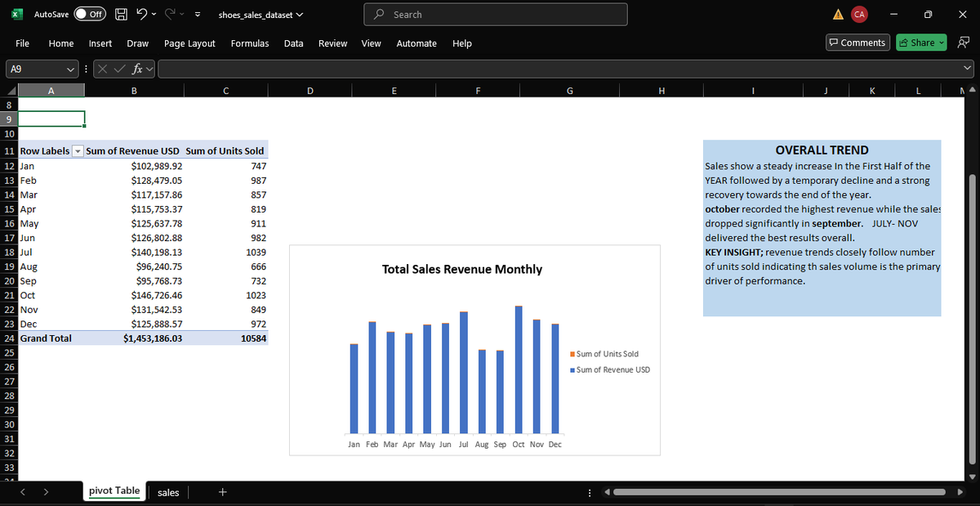Image resolution: width=980 pixels, height=506 pixels.
Task: Click the Undo arrow icon
Action: tap(140, 15)
